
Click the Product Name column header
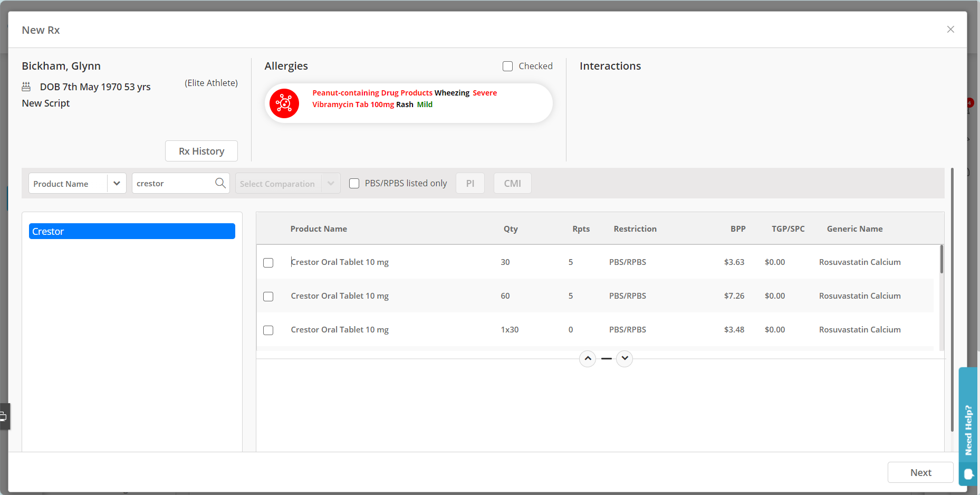319,229
